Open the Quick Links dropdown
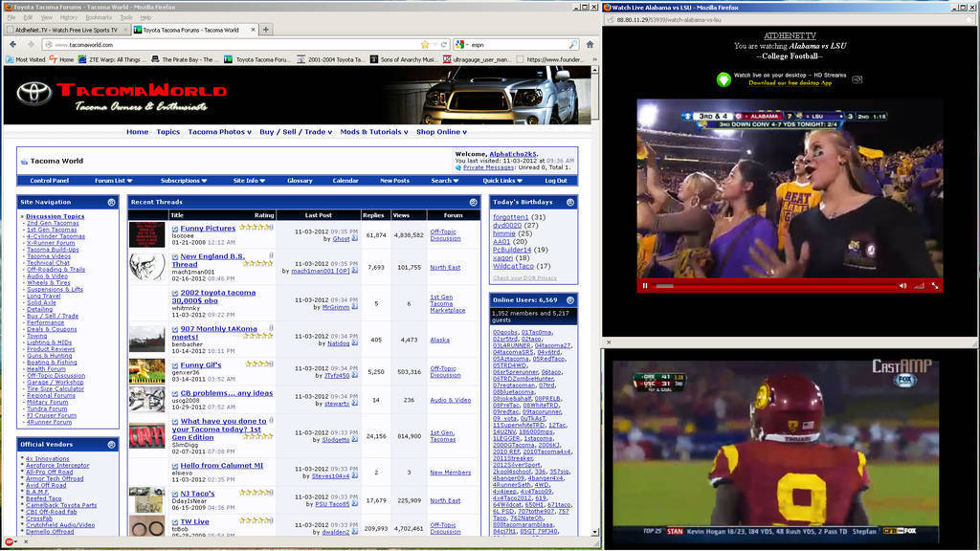980x551 pixels. pyautogui.click(x=501, y=181)
